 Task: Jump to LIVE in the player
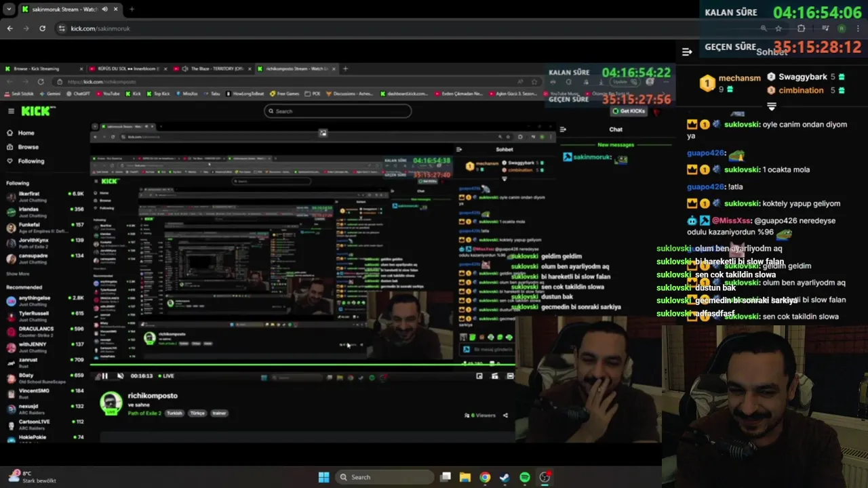(x=166, y=376)
